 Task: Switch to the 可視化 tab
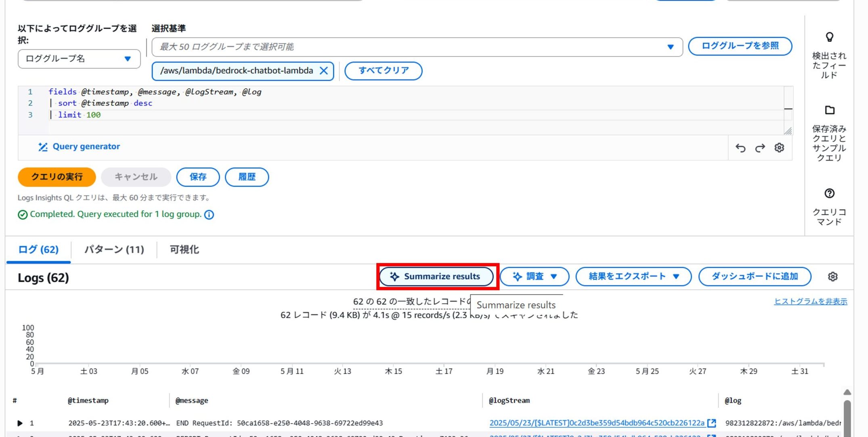(184, 250)
